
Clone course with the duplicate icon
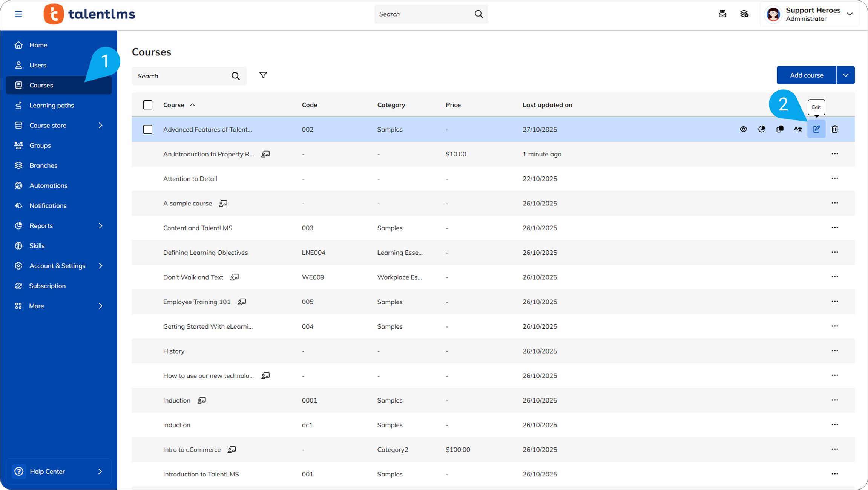[x=780, y=129]
